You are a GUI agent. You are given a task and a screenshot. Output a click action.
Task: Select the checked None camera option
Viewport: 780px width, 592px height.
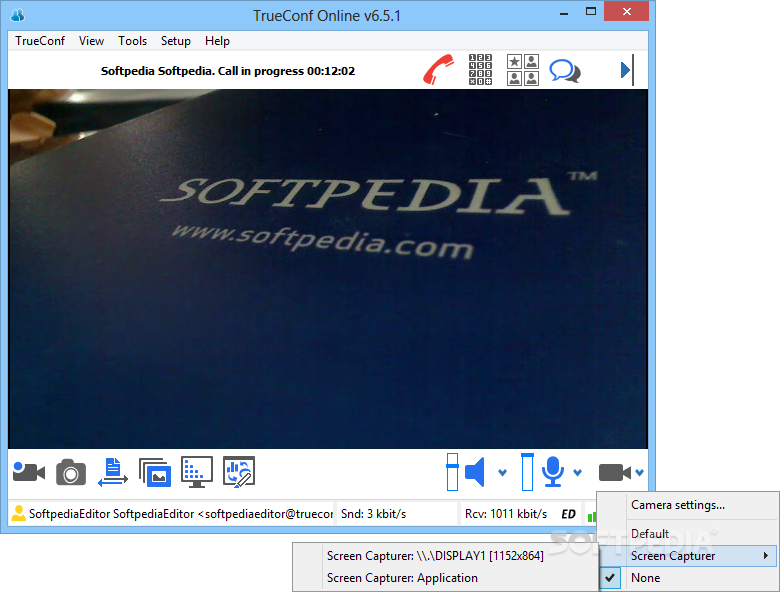(x=688, y=578)
